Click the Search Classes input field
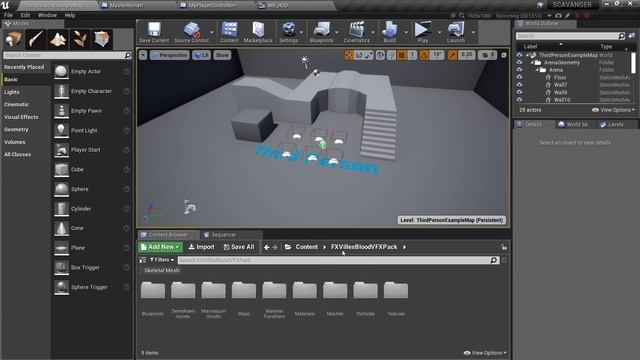Viewport: 640px width, 360px height. pos(67,55)
